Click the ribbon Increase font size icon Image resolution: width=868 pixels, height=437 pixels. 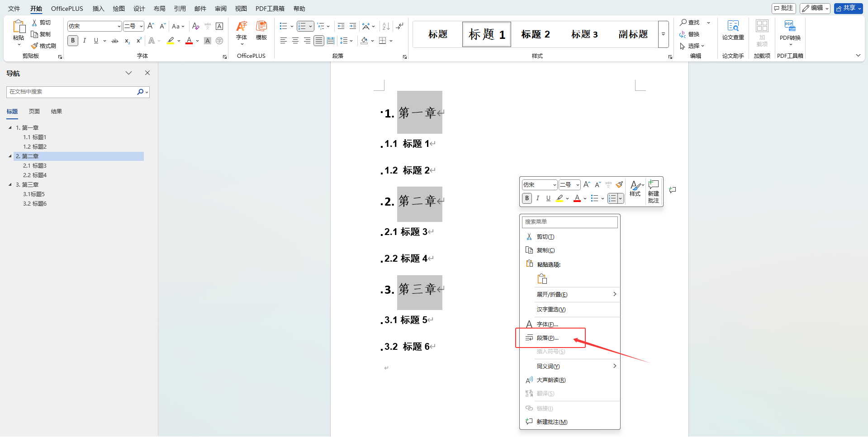click(151, 26)
